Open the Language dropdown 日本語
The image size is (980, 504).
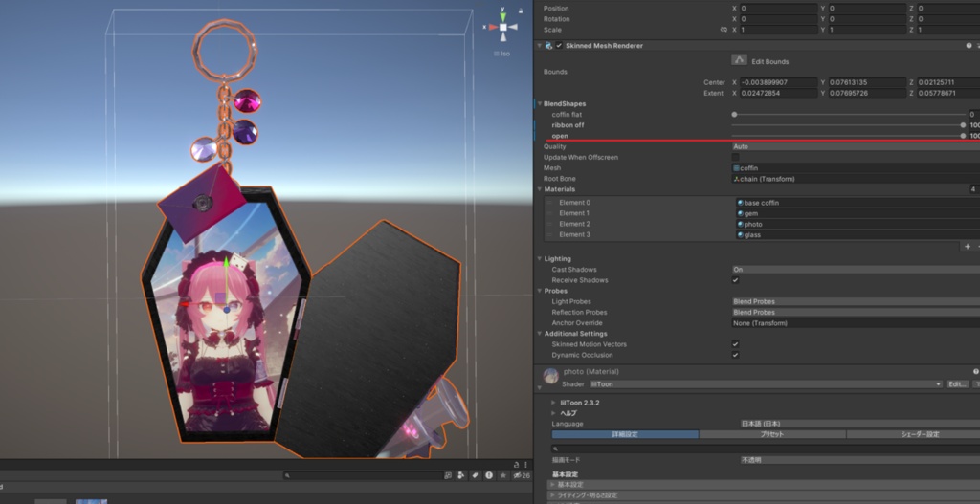859,424
